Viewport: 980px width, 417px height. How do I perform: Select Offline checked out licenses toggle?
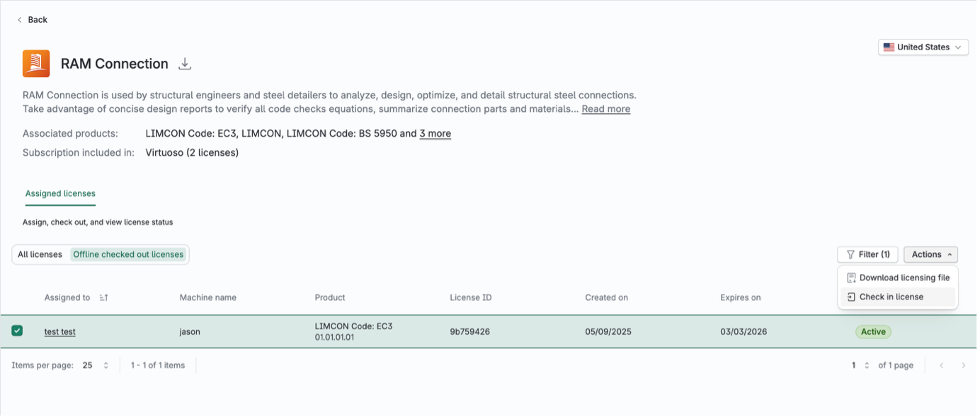[128, 254]
